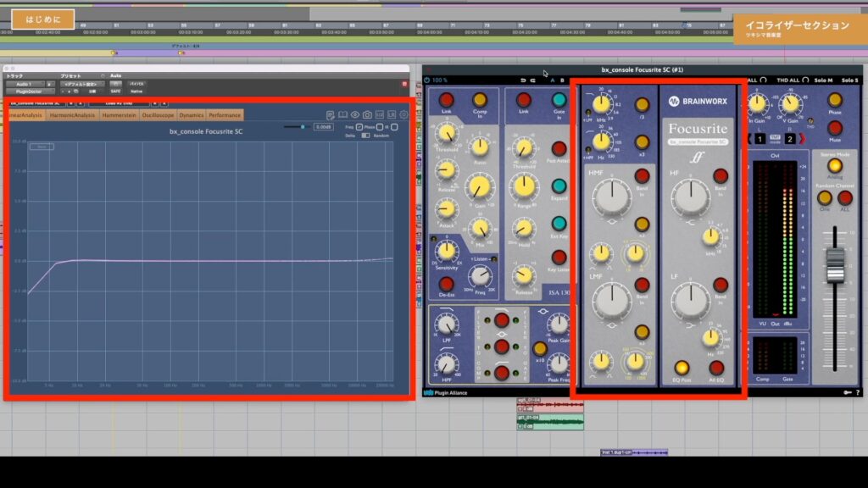
Task: Click the V Gain knob
Action: (x=791, y=103)
